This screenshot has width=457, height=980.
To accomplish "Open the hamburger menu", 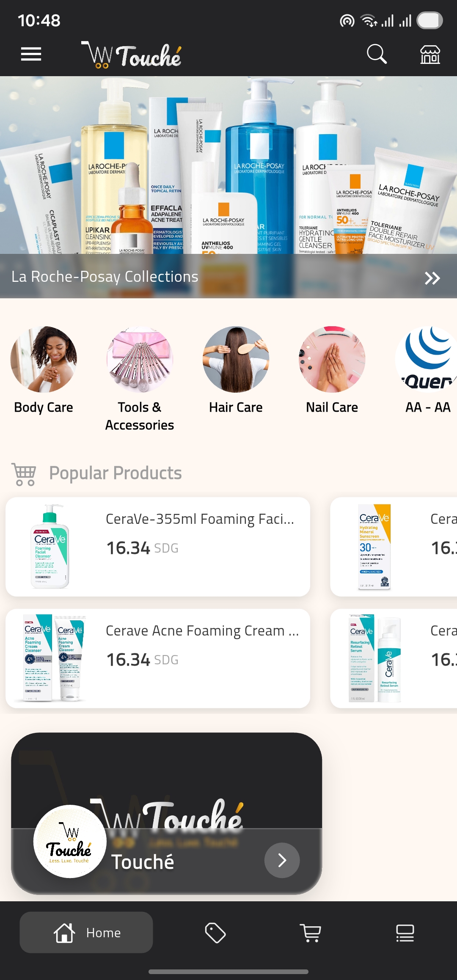I will (31, 54).
